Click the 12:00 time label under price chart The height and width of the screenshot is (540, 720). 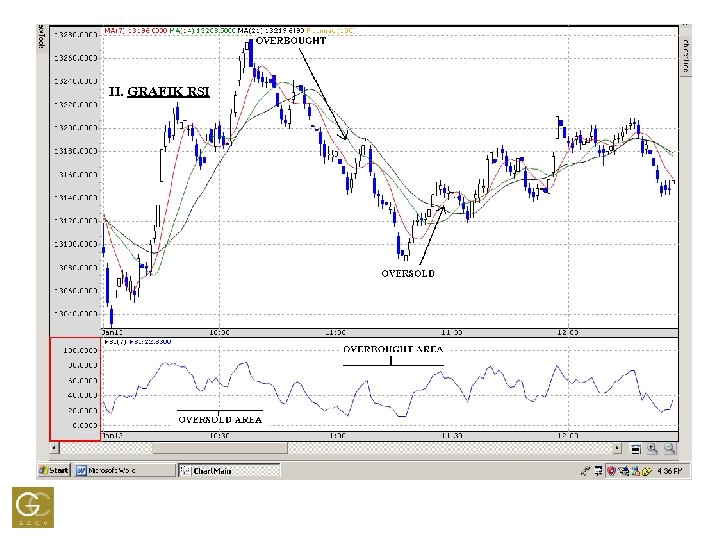click(568, 332)
